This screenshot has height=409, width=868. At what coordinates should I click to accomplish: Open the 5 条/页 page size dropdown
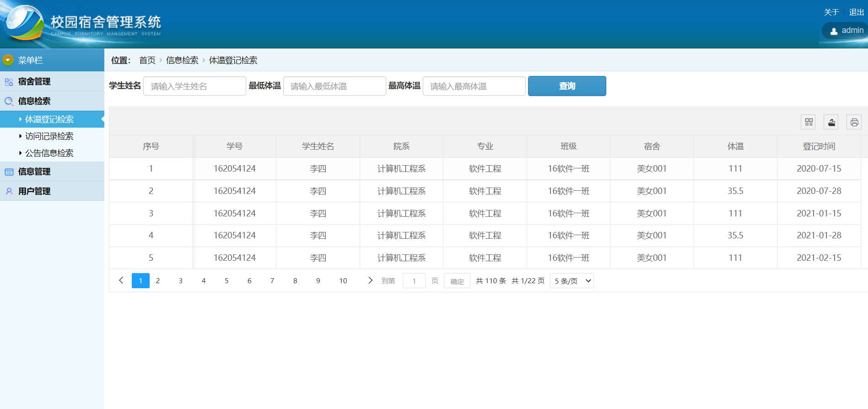tap(572, 281)
